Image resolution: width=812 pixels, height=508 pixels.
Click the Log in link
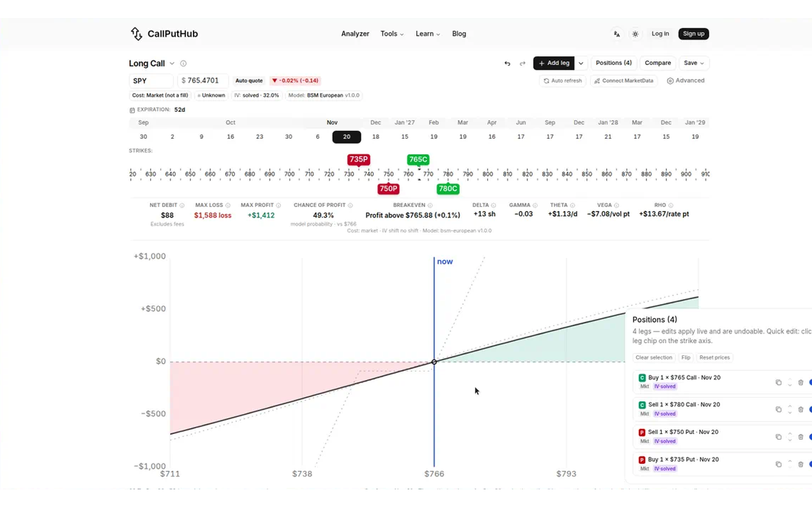pyautogui.click(x=660, y=34)
